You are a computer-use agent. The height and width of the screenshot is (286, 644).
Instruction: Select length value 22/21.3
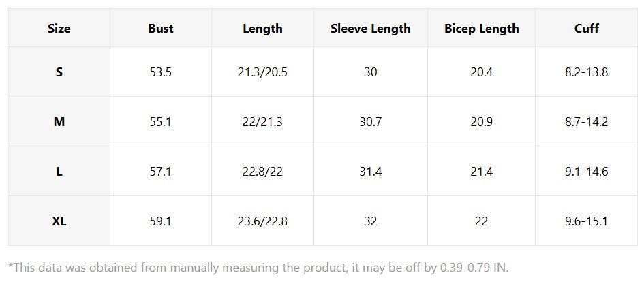coord(262,122)
